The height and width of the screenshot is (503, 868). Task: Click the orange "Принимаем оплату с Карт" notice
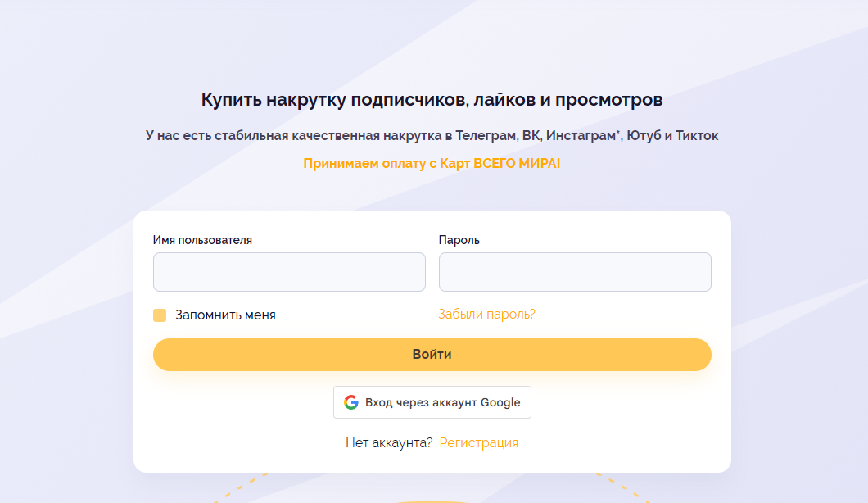tap(432, 163)
